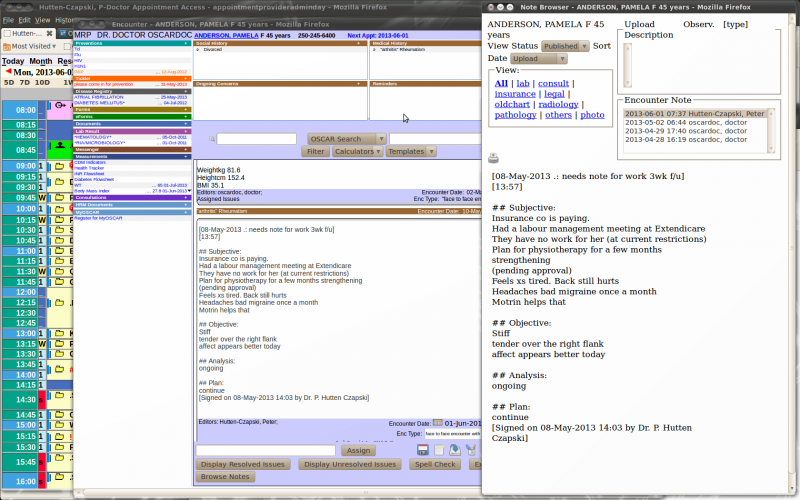This screenshot has height=500, width=800.
Task: Click the key icon at 08:00 appointment
Action: click(60, 106)
